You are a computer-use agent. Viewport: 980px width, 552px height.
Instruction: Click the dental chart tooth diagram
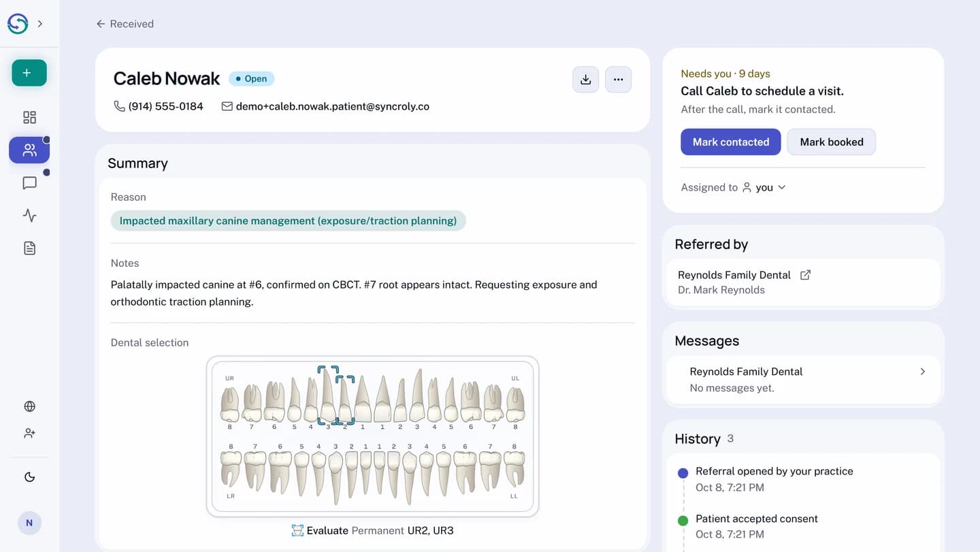coord(372,436)
